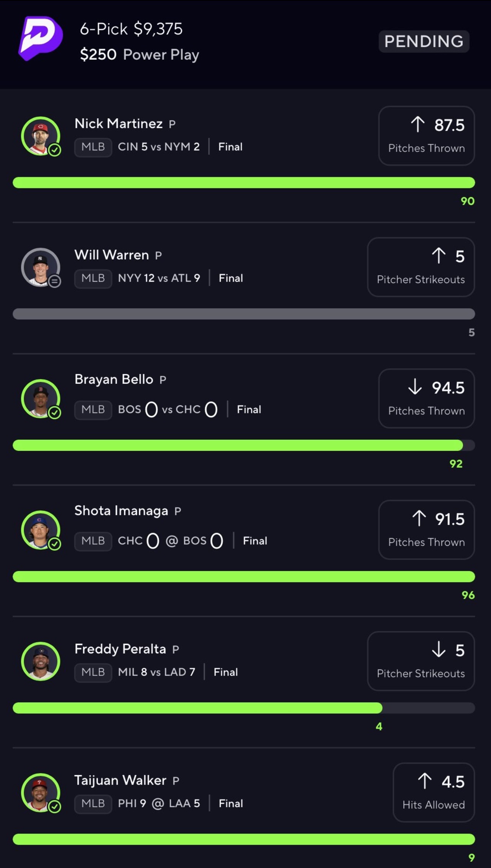Open Nick Martinez player avatar

[40, 135]
